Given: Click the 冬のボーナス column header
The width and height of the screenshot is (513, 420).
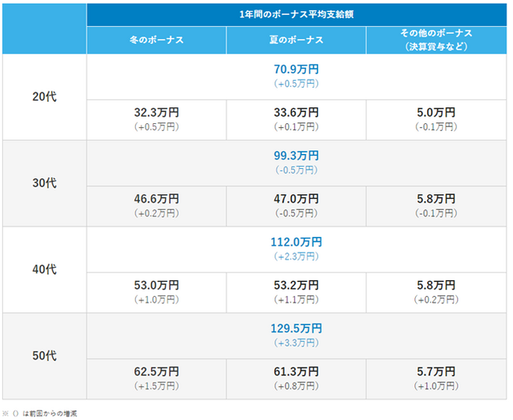Looking at the screenshot, I should click(156, 40).
